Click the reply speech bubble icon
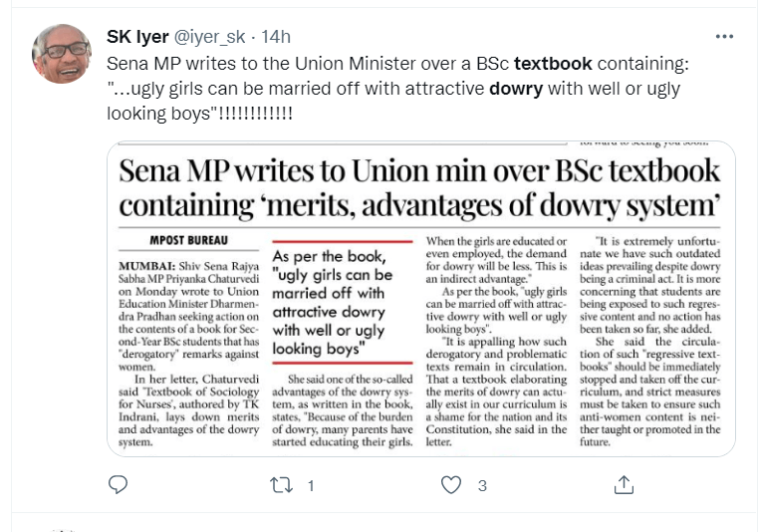Viewport: 758px width, 532px height. (x=118, y=485)
